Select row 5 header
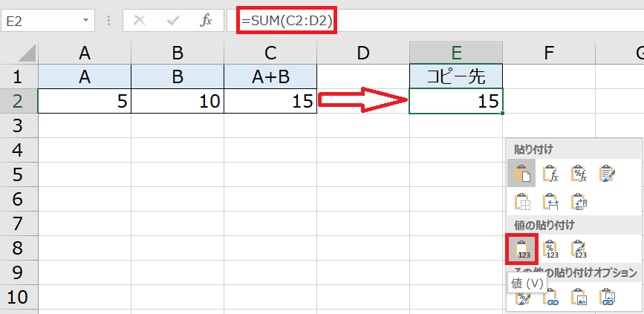Viewport: 644px width, 314px height. [x=19, y=174]
